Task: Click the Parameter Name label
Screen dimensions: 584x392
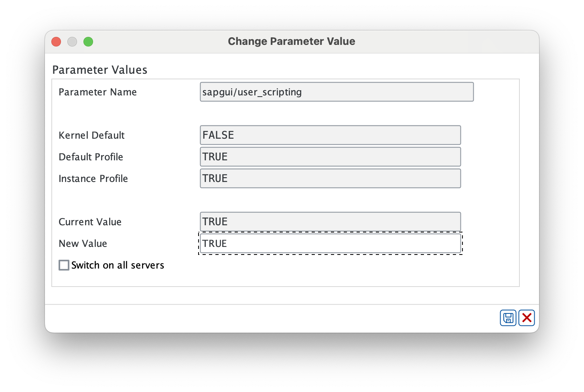Action: (97, 92)
